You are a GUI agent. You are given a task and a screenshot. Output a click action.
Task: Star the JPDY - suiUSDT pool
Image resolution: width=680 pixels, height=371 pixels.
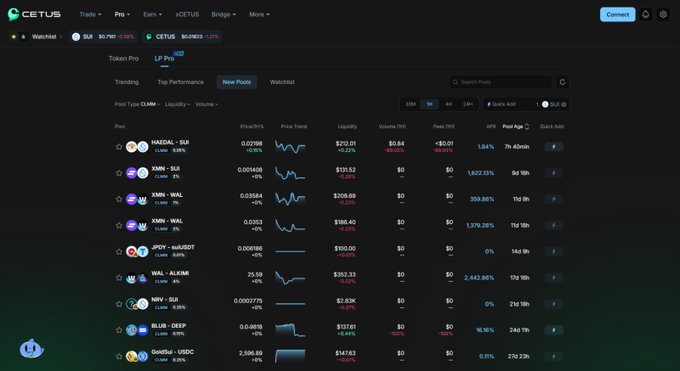click(119, 251)
